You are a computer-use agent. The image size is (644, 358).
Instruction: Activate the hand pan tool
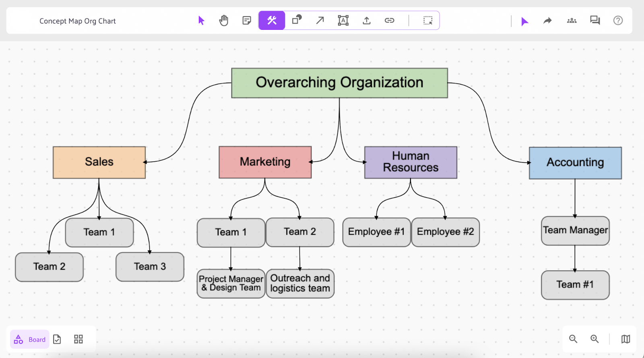(x=224, y=21)
